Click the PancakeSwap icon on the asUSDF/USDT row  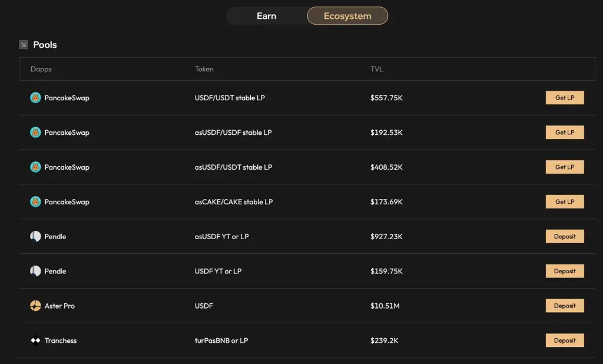35,167
